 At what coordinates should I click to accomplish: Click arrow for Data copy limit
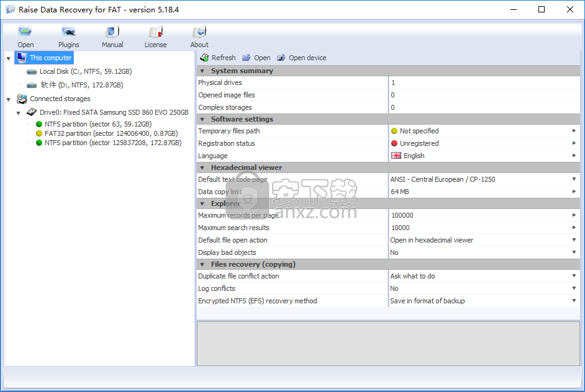(x=574, y=192)
